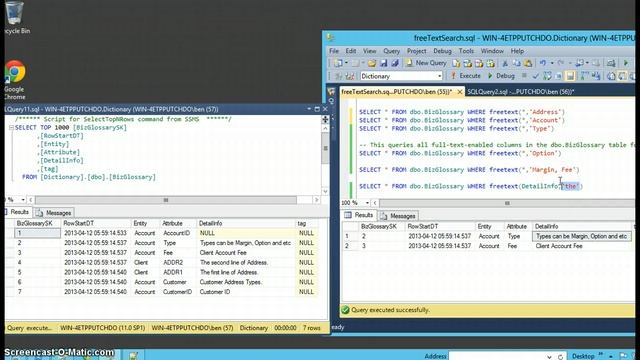Open the zoom 100 % dropdown in right editor

point(367,203)
